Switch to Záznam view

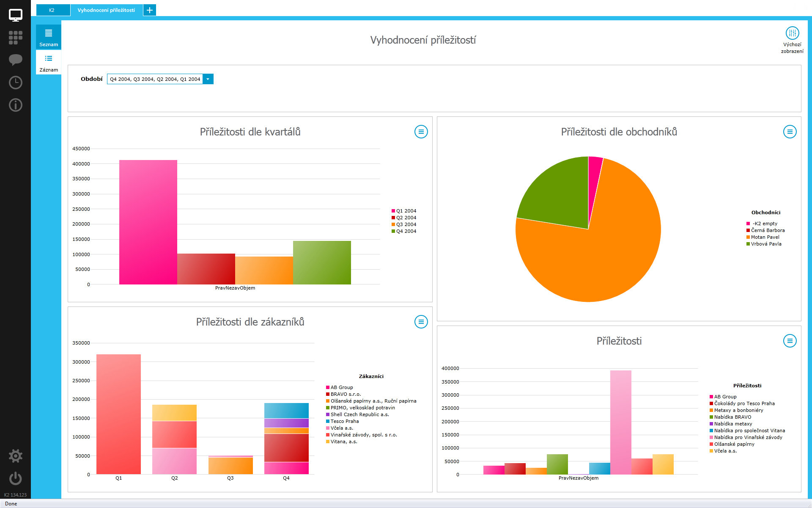point(49,63)
